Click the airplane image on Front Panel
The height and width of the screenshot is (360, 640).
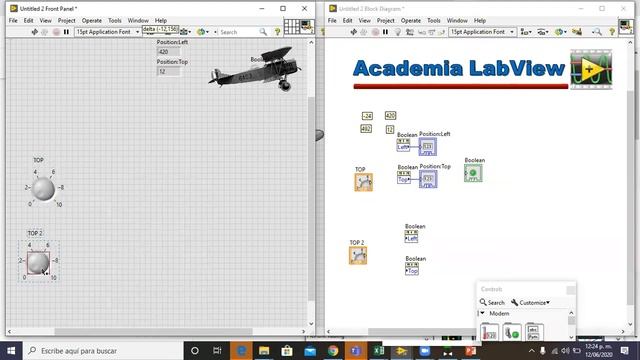255,69
